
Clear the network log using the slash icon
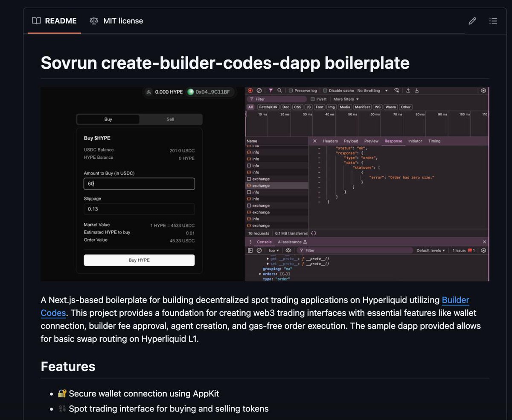pyautogui.click(x=260, y=90)
